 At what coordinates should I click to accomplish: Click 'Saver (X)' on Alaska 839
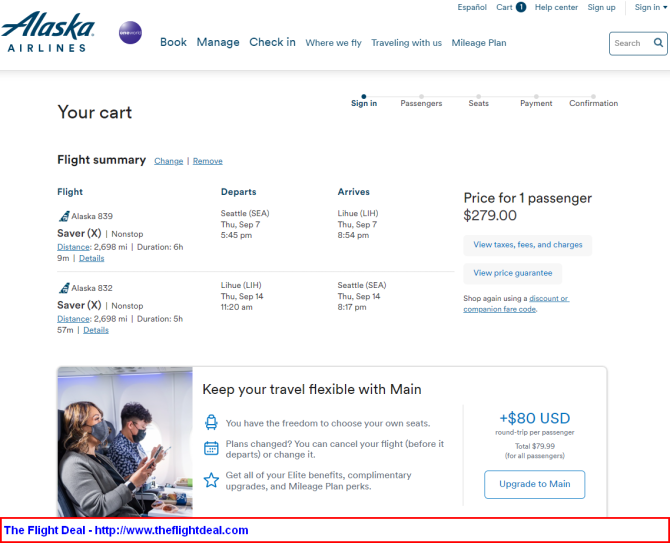[79, 233]
